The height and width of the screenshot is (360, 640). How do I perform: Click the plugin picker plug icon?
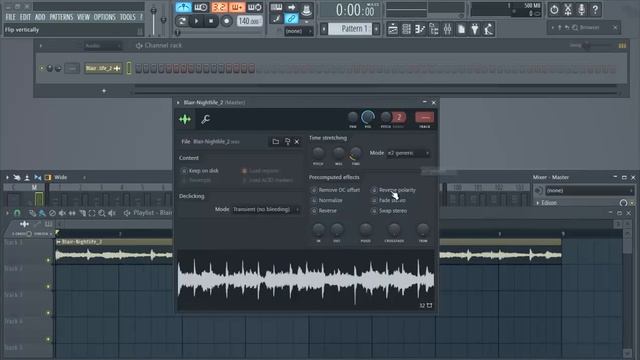(475, 29)
